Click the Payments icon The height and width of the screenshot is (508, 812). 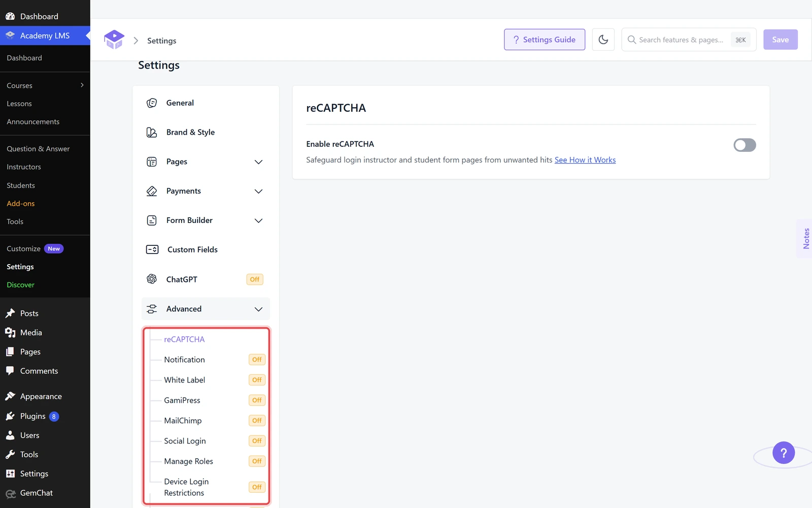(152, 191)
